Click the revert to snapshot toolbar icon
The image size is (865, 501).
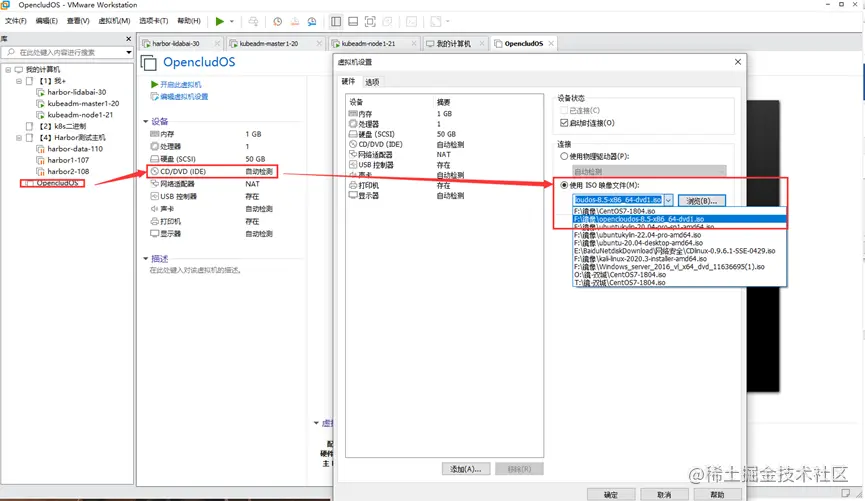point(295,22)
